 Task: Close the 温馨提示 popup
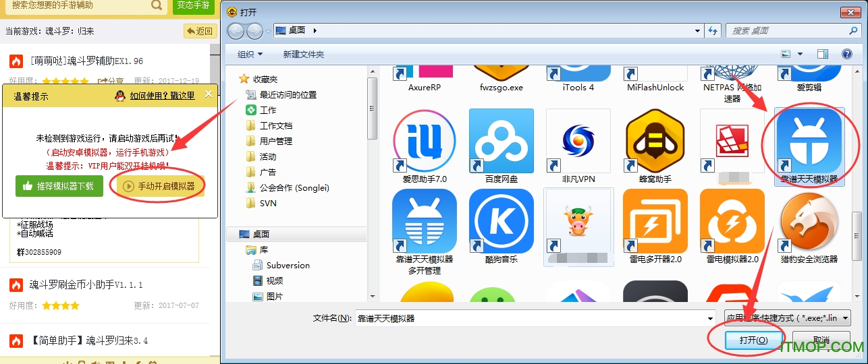point(209,94)
